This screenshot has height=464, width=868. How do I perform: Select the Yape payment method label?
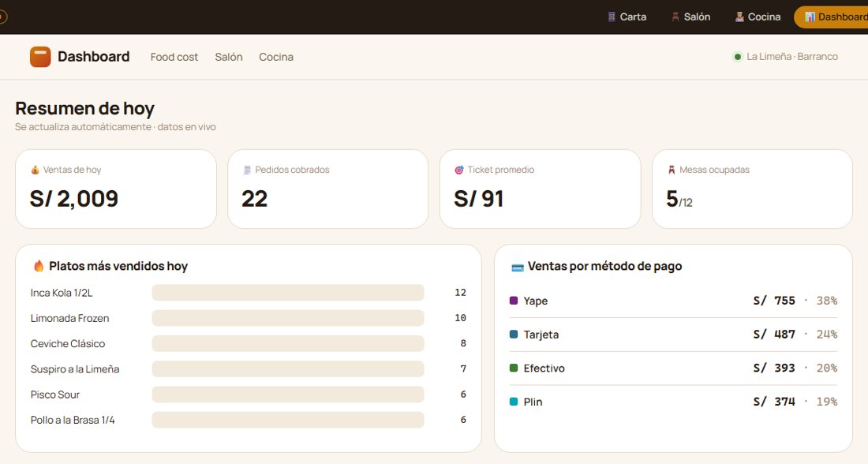(535, 301)
